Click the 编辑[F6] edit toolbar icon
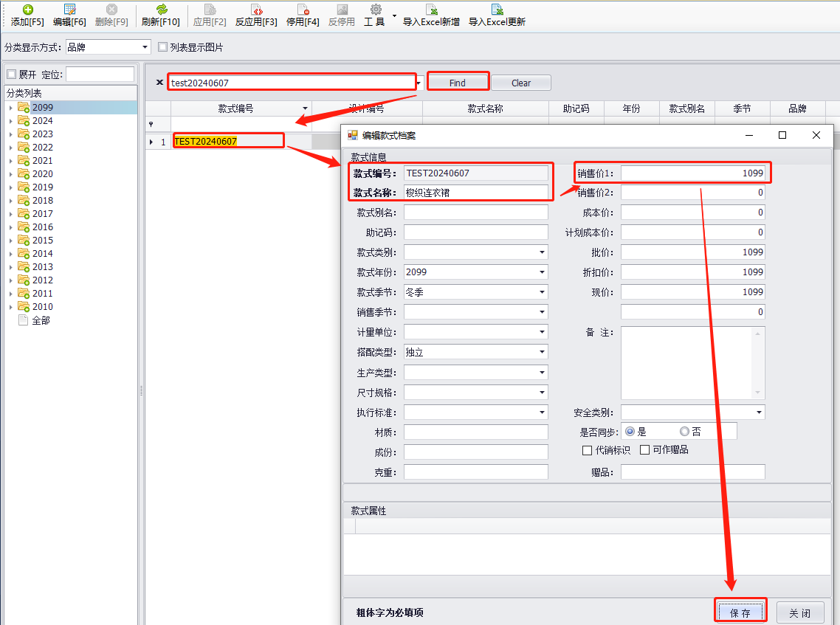This screenshot has height=625, width=840. (69, 10)
